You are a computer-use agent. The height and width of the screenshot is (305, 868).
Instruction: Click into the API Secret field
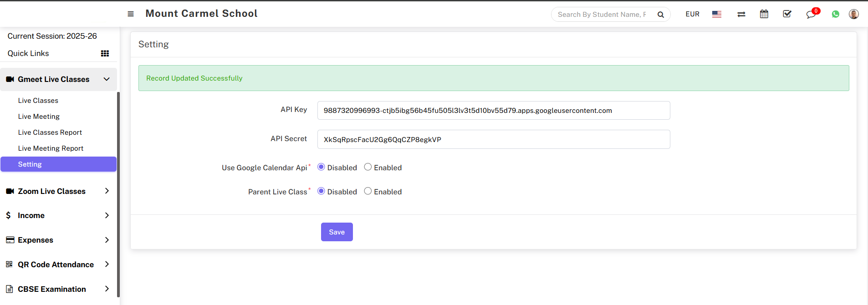[493, 139]
